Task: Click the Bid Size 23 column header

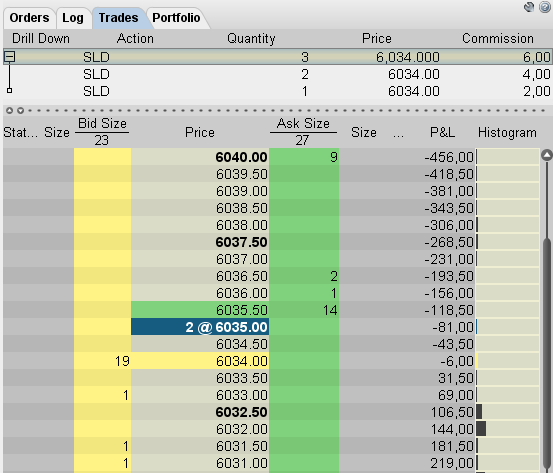Action: pos(102,132)
